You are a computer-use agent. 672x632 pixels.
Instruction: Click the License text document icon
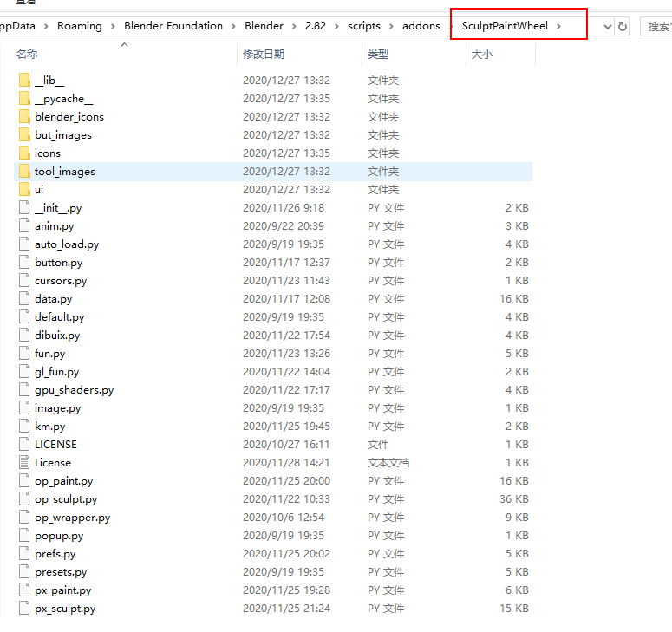coord(24,462)
